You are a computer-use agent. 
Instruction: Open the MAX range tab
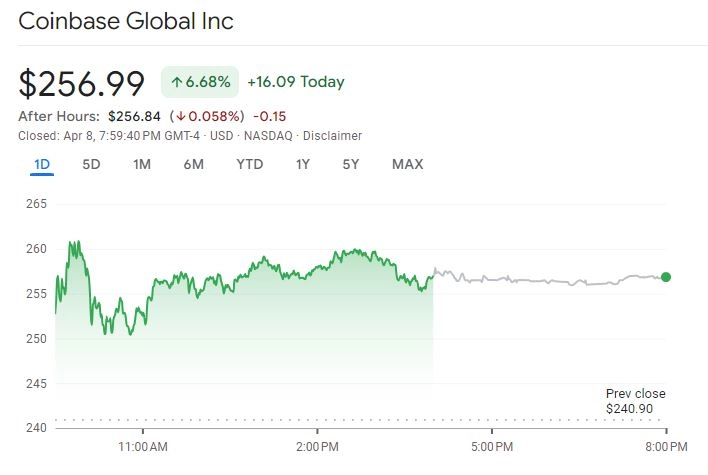pyautogui.click(x=408, y=164)
